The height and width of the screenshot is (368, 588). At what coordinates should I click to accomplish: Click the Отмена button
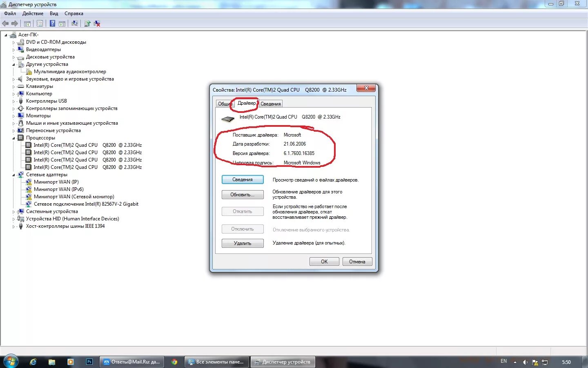(x=357, y=262)
